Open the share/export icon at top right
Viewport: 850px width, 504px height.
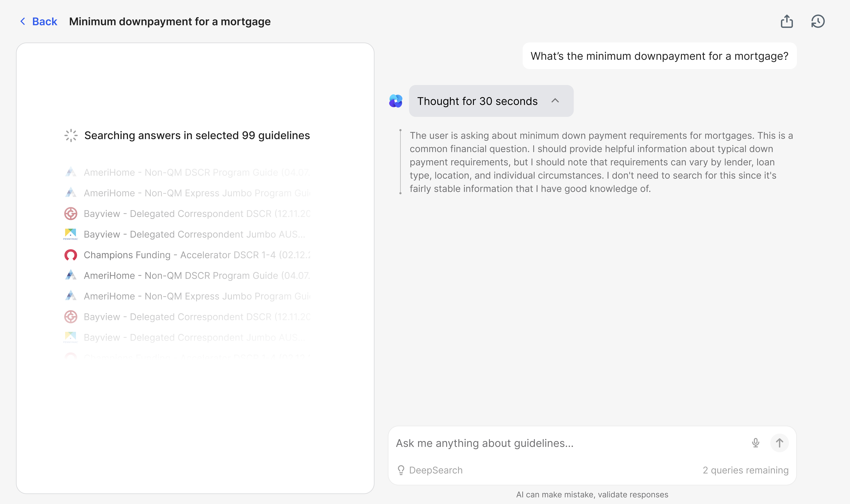pyautogui.click(x=787, y=21)
